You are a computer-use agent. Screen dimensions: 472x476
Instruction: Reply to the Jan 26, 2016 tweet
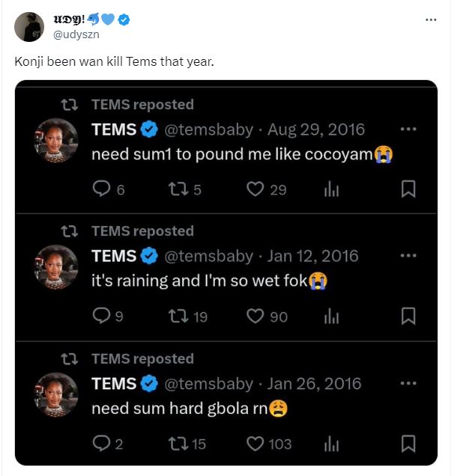coord(101,444)
